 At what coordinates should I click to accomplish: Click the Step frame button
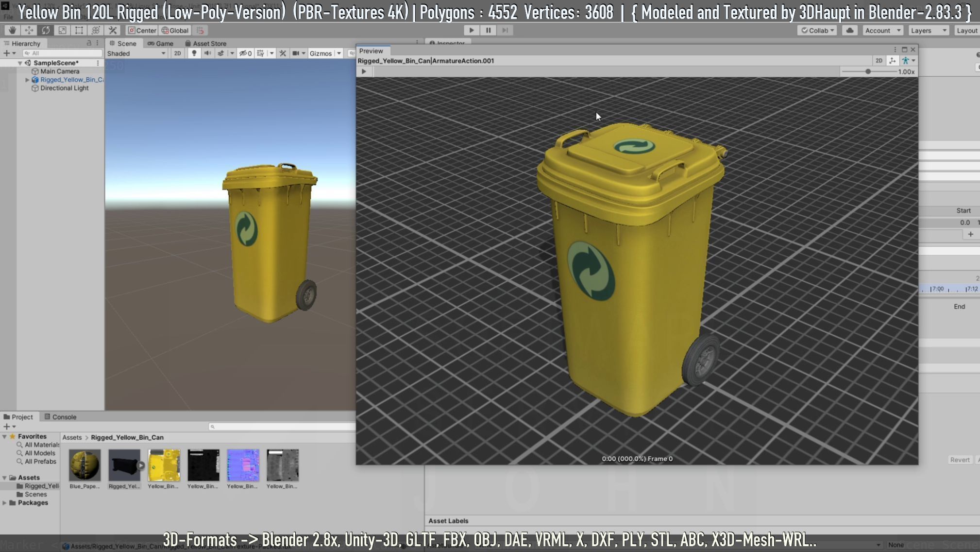click(505, 30)
